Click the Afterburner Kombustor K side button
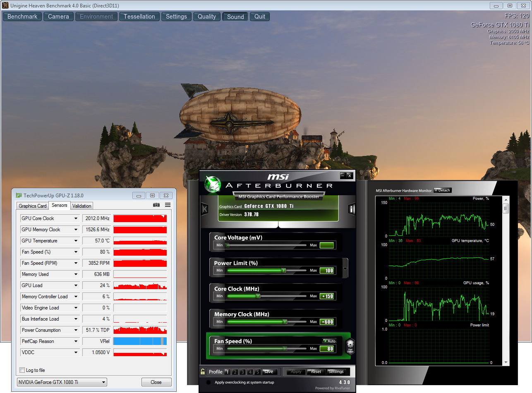The height and width of the screenshot is (393, 532). click(x=204, y=209)
